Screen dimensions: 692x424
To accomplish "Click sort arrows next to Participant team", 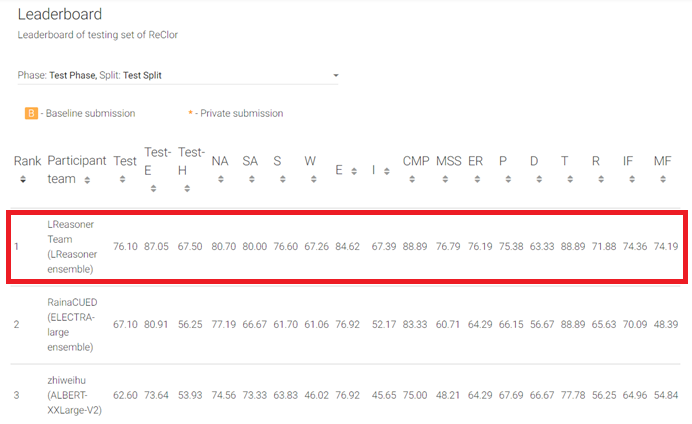I will pyautogui.click(x=87, y=180).
